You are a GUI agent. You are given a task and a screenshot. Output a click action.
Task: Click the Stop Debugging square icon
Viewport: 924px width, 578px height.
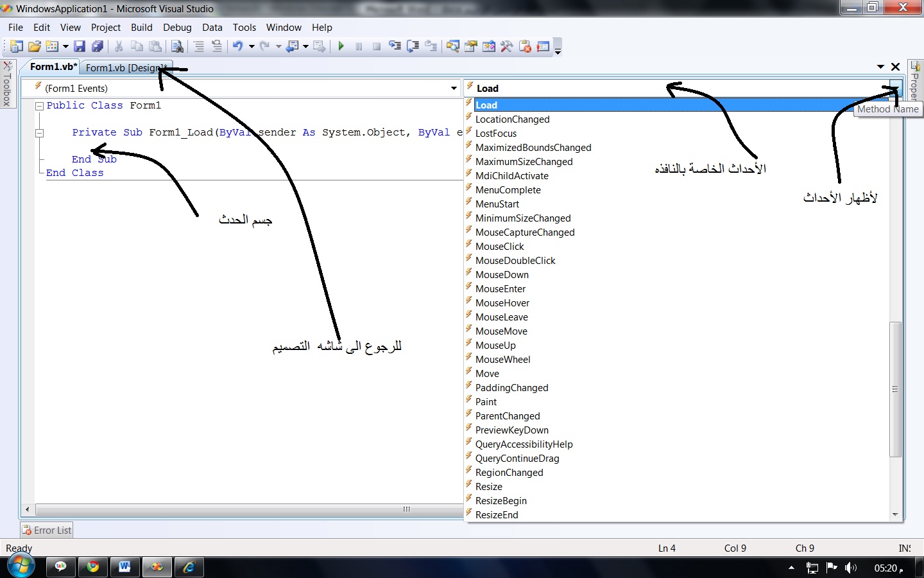pos(377,46)
